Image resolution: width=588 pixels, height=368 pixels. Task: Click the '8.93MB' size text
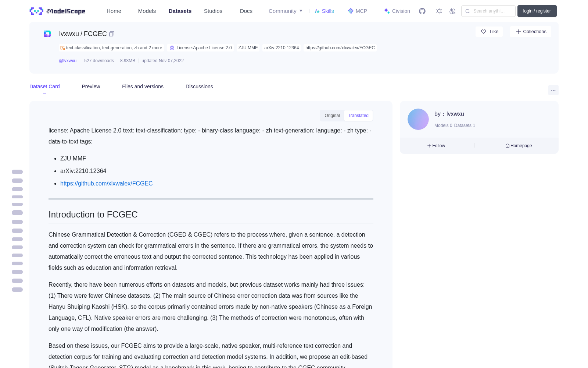[128, 61]
